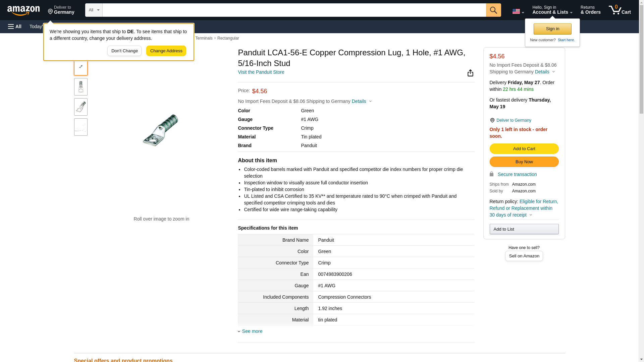Image resolution: width=644 pixels, height=362 pixels.
Task: Click the search magnifier button
Action: (x=493, y=10)
